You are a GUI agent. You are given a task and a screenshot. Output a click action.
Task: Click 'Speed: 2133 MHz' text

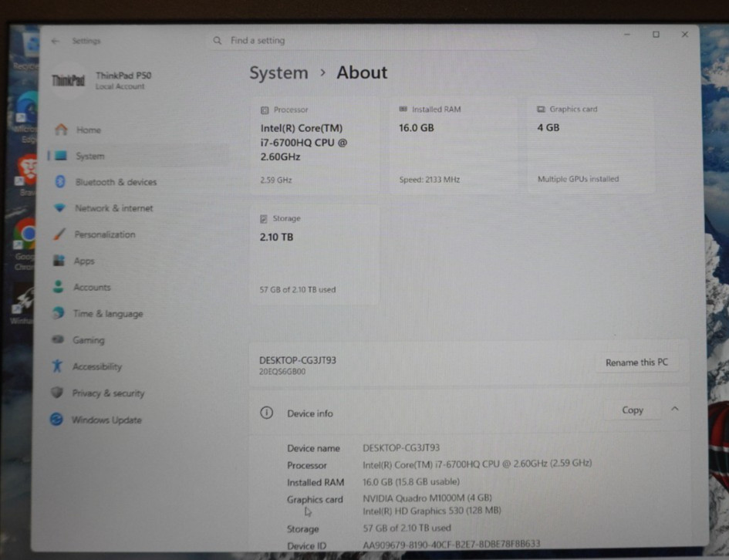point(430,180)
